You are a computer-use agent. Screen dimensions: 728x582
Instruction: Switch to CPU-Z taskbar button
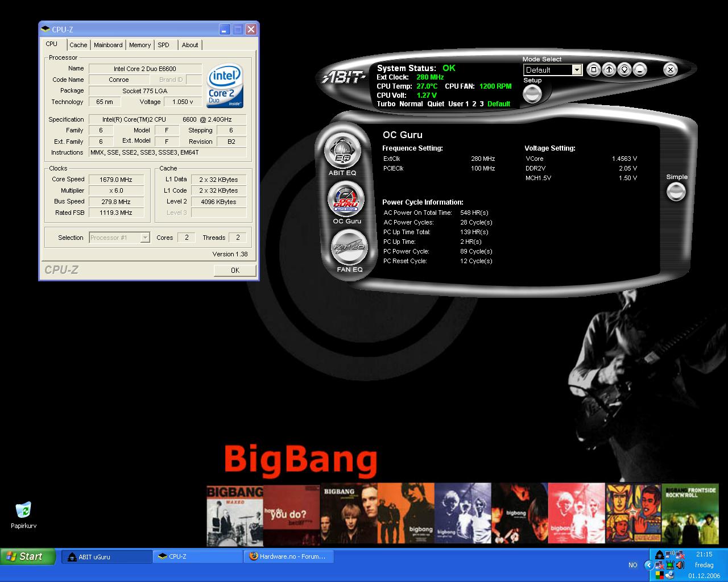pyautogui.click(x=197, y=557)
